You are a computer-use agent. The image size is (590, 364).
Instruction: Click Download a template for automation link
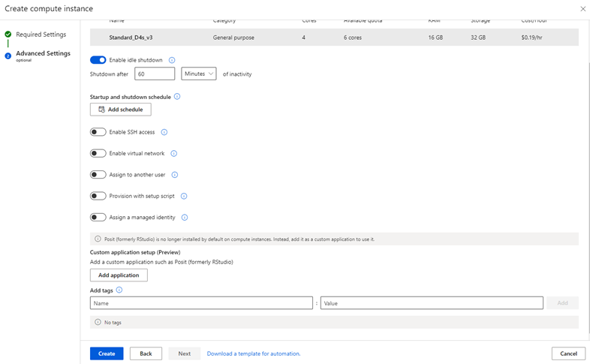coord(253,353)
